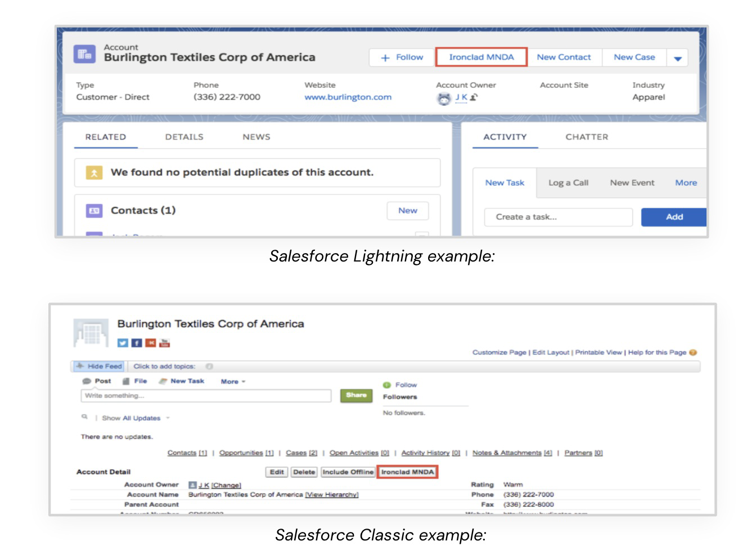Click into the Create a task field
756x559 pixels.
pos(559,217)
